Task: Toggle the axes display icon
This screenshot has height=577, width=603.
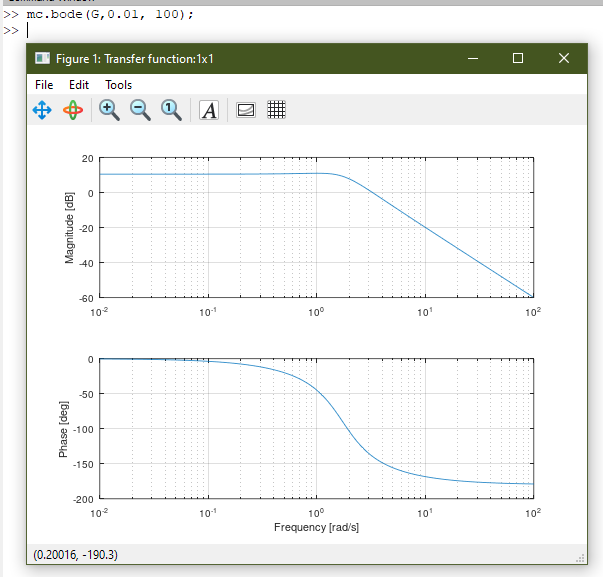Action: (246, 110)
